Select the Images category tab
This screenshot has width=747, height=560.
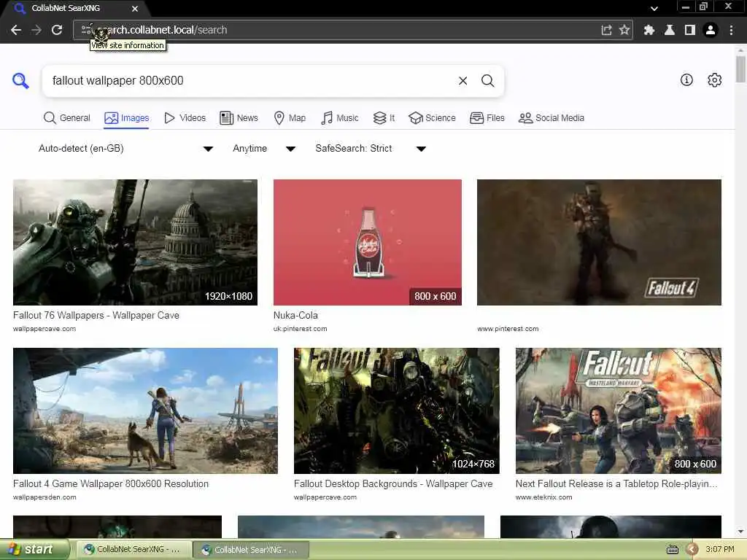[x=127, y=117]
